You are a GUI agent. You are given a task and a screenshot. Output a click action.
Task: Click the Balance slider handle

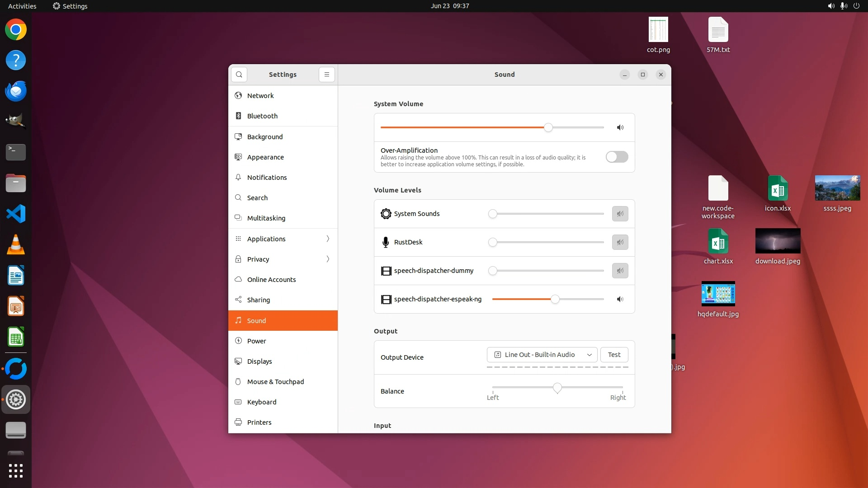[x=557, y=388]
